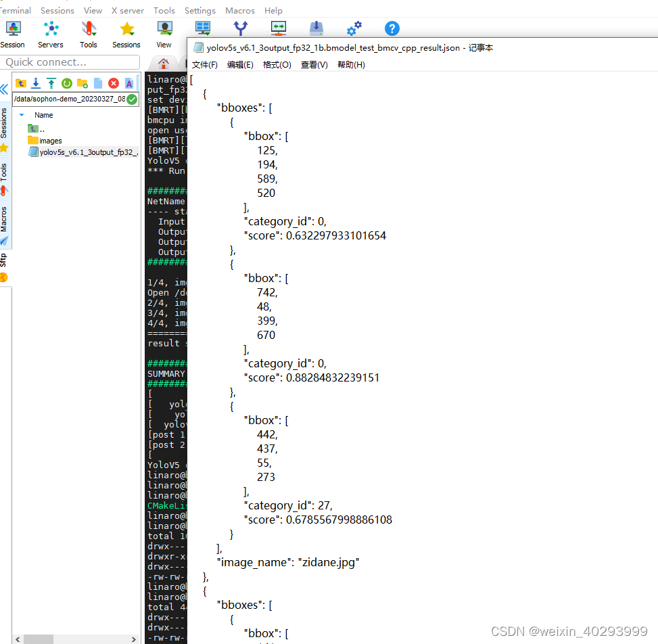Open Notepad 格式(O) menu

[277, 65]
